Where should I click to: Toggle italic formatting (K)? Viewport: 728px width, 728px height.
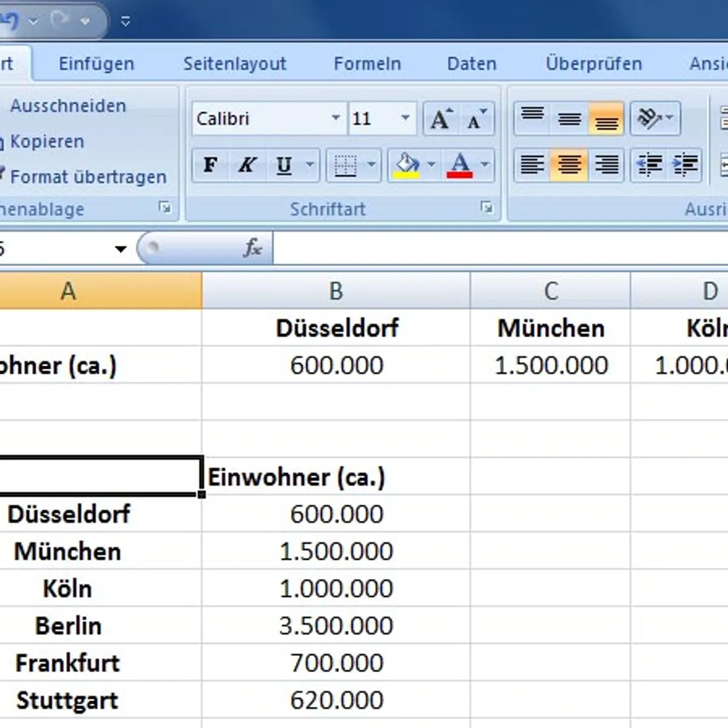point(246,165)
